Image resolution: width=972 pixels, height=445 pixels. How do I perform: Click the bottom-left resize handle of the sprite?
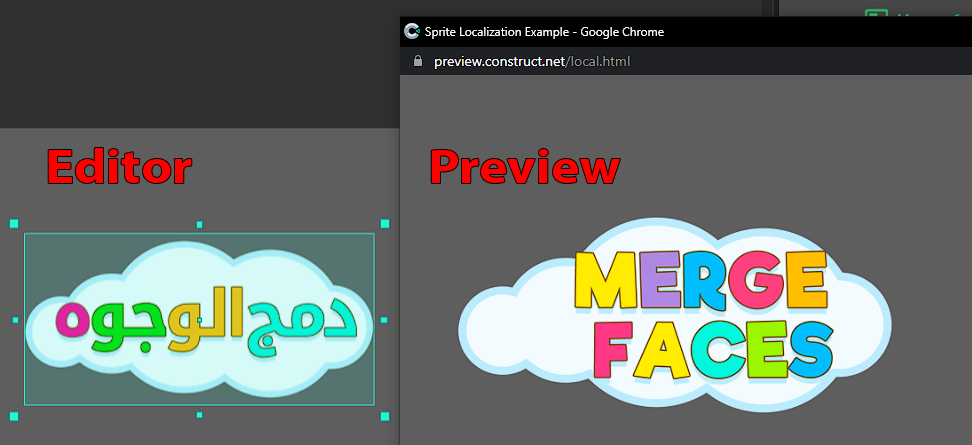pyautogui.click(x=14, y=415)
